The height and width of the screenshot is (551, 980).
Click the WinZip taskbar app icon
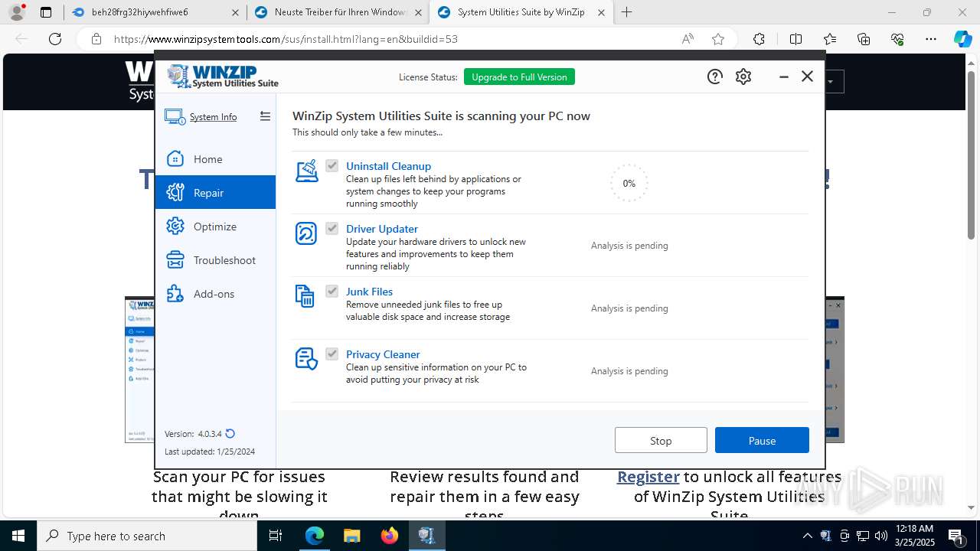point(427,536)
